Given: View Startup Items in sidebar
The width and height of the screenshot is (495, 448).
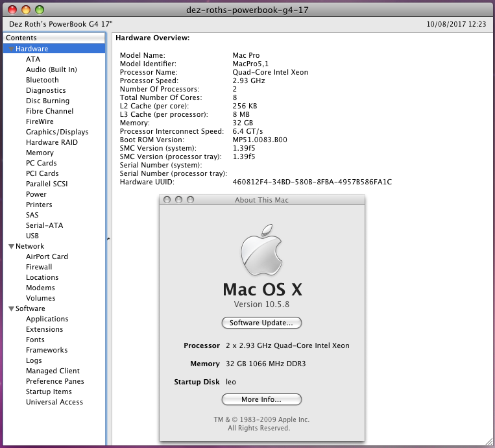Looking at the screenshot, I should pos(49,392).
